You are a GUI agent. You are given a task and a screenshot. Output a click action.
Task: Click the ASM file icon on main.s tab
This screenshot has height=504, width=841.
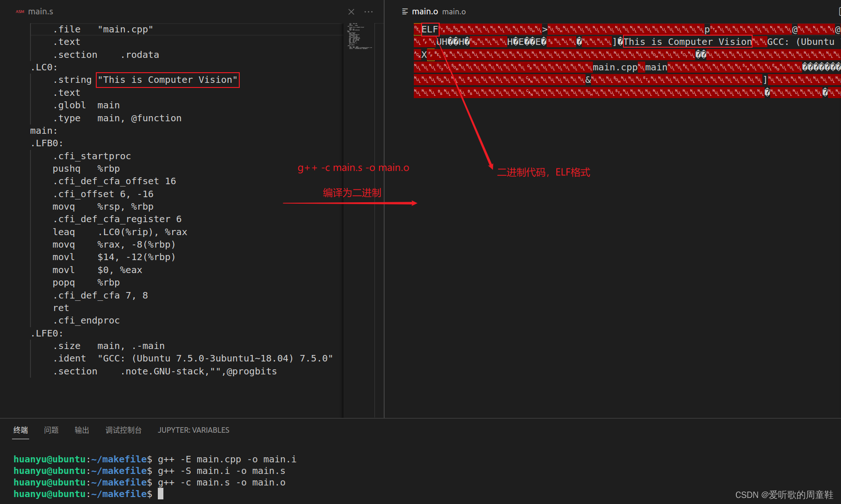coord(20,12)
